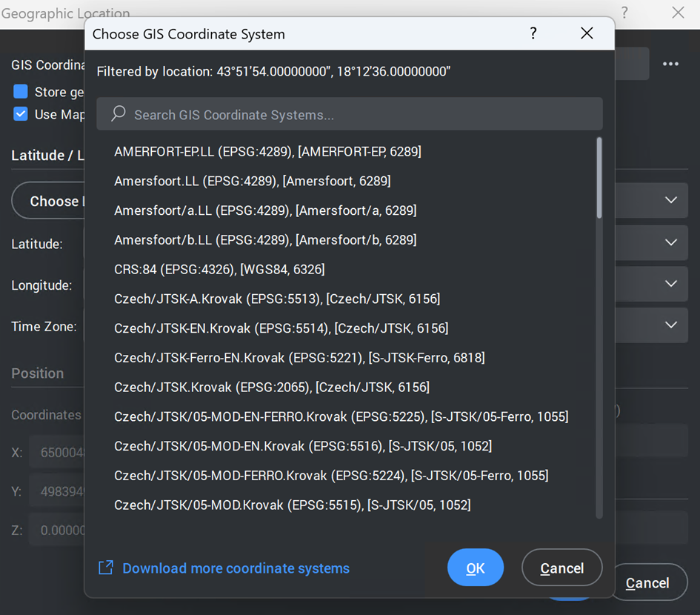
Task: Expand the Latitude dropdown arrow
Action: (671, 243)
